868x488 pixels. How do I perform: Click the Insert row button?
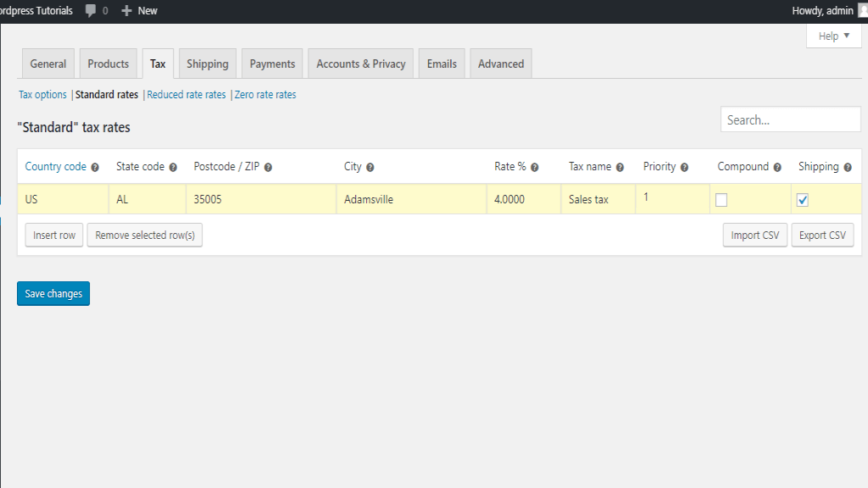54,236
